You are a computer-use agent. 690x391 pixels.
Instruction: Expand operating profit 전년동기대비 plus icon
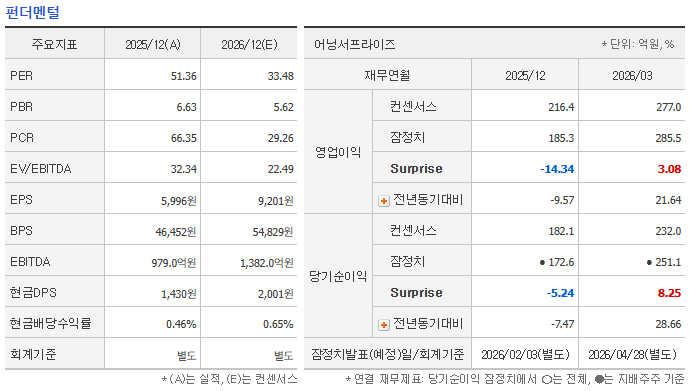click(384, 201)
